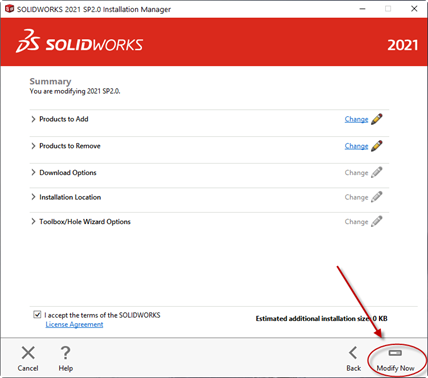428x378 pixels.
Task: Click the SOLIDWORKS app icon in title bar
Action: [x=9, y=9]
